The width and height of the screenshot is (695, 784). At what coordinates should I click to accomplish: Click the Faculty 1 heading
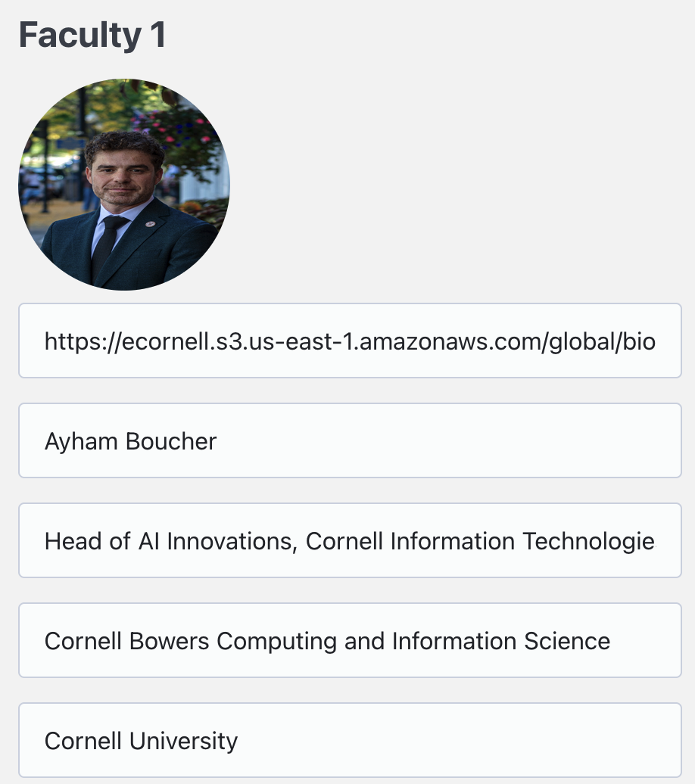click(92, 36)
